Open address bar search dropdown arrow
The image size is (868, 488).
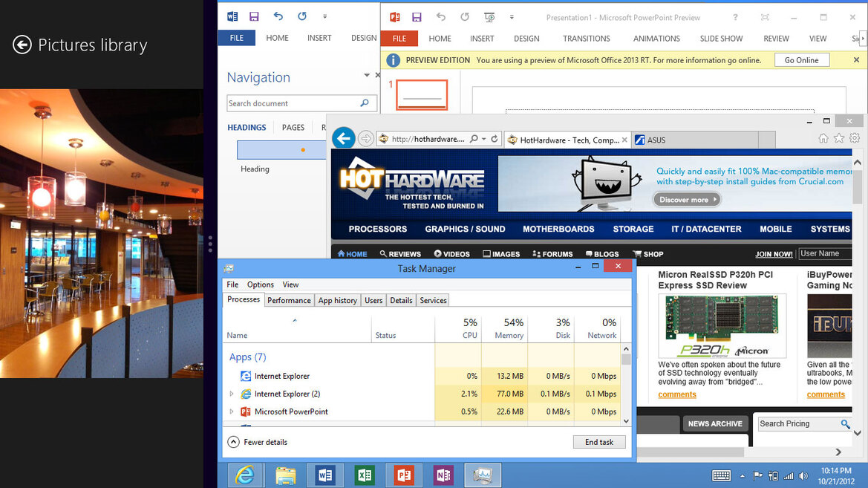pos(484,139)
